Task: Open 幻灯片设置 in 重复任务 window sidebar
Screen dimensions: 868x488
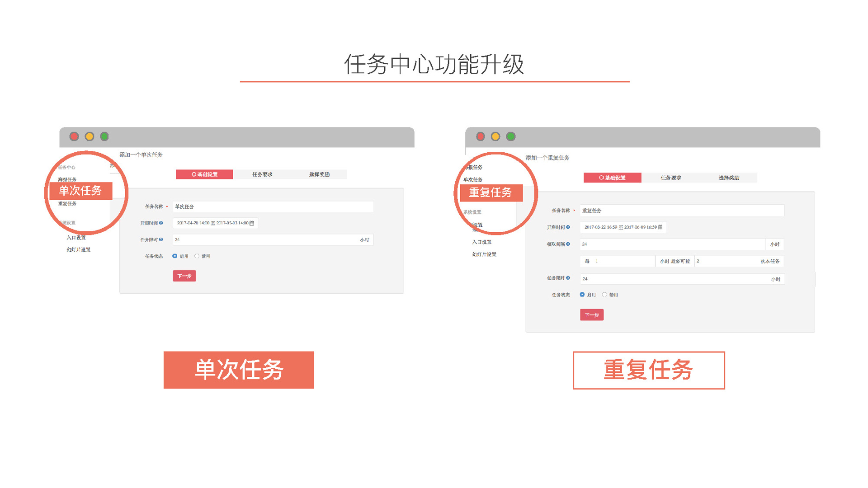Action: click(484, 254)
